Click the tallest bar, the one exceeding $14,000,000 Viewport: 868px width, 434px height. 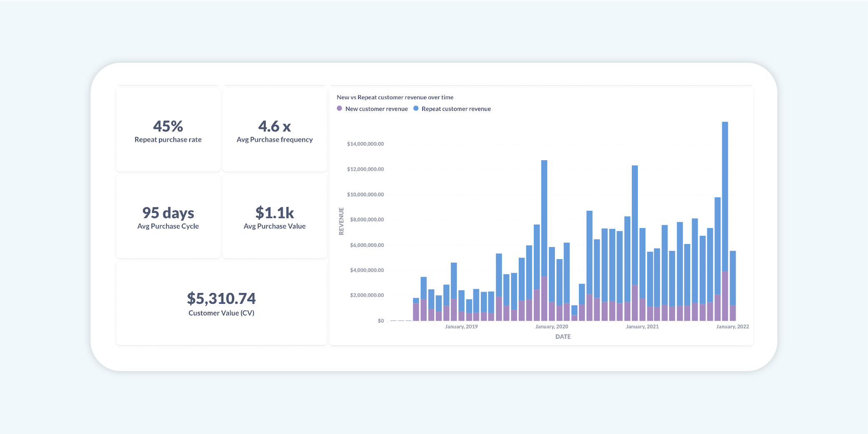coord(725,221)
